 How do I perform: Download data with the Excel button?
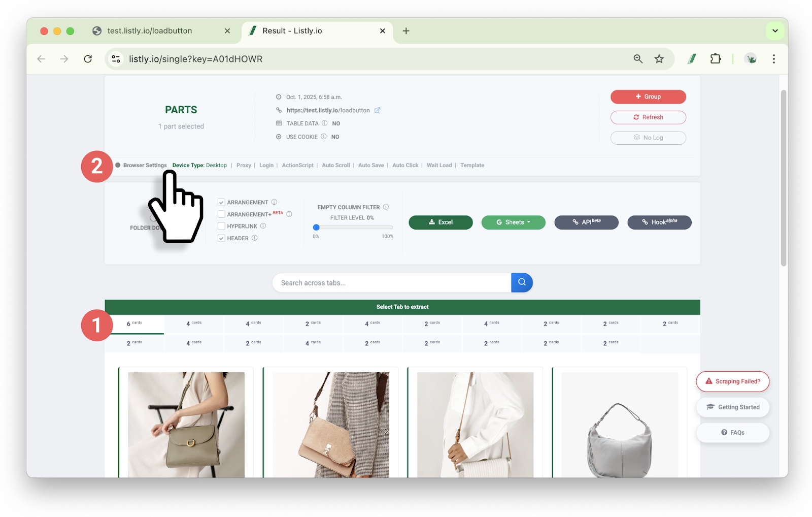(x=441, y=222)
